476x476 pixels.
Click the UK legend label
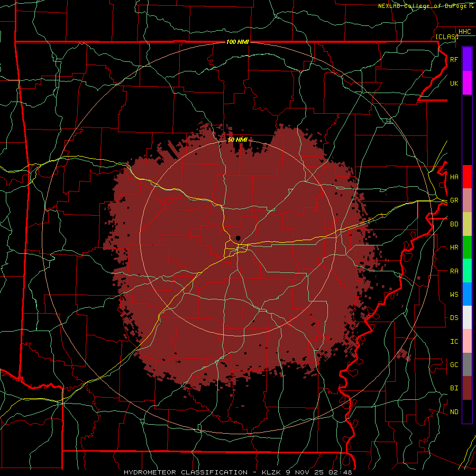click(454, 83)
